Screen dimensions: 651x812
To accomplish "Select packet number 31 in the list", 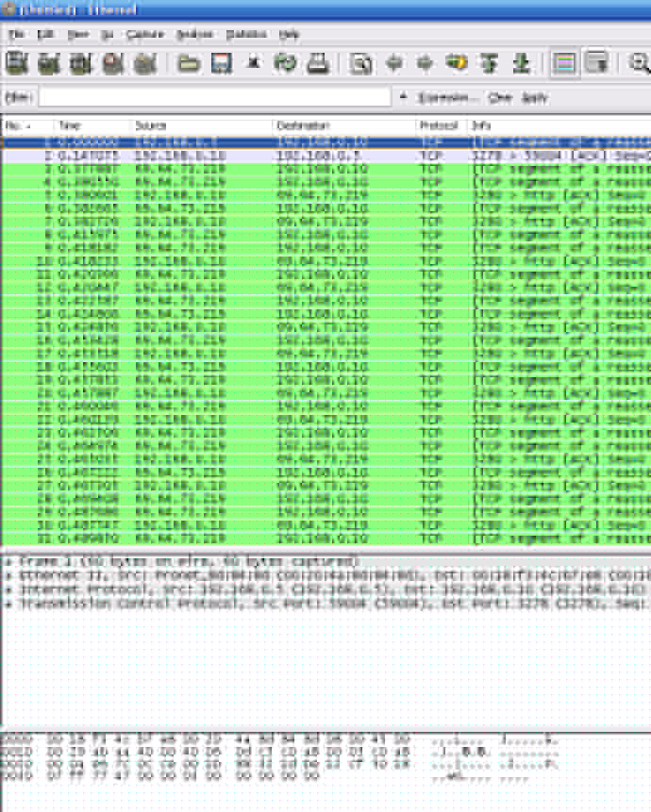I will point(326,539).
